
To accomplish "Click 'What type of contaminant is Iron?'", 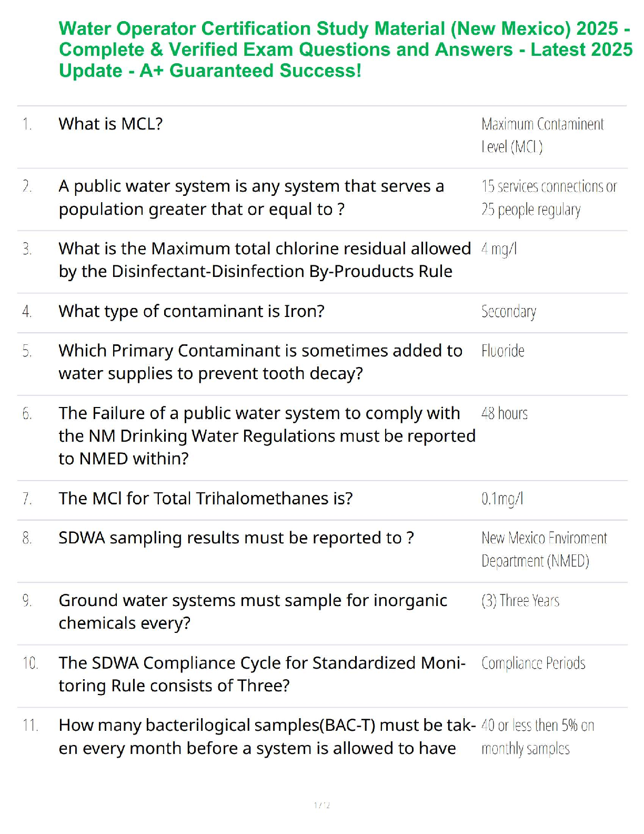I will (192, 311).
